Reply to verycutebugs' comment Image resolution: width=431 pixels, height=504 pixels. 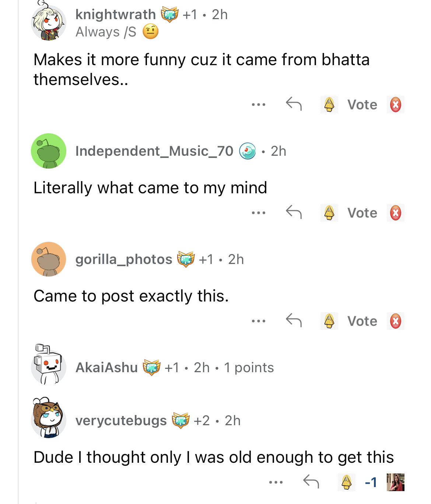coord(311,482)
